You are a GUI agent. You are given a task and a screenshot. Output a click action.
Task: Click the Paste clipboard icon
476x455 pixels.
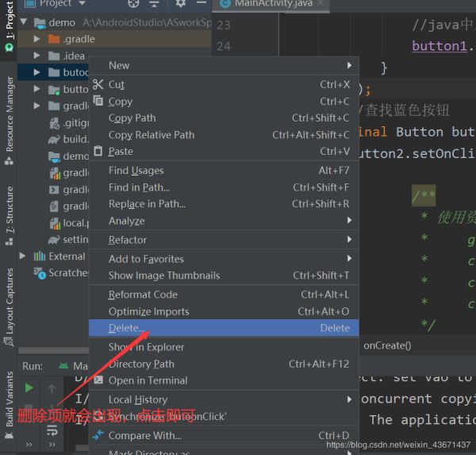tap(98, 151)
